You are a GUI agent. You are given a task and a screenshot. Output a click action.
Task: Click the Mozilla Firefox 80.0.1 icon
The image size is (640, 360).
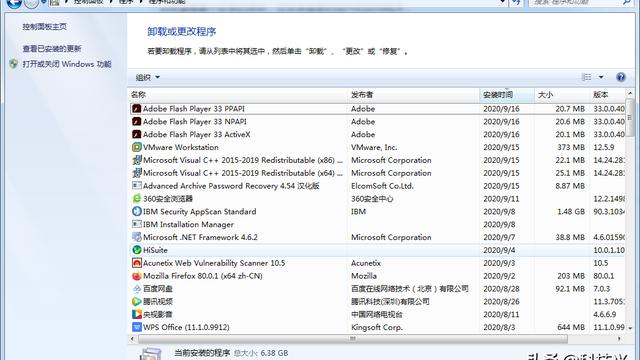click(x=136, y=276)
